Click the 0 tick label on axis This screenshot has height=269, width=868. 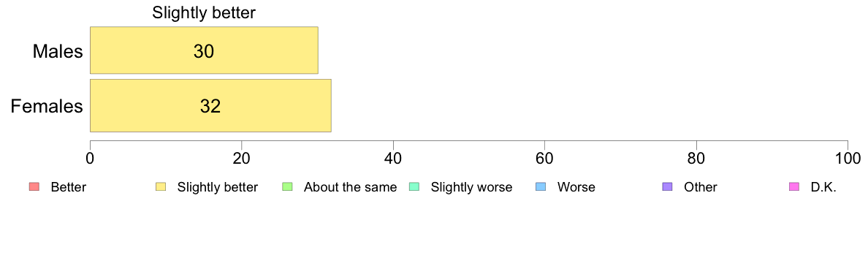pos(90,158)
